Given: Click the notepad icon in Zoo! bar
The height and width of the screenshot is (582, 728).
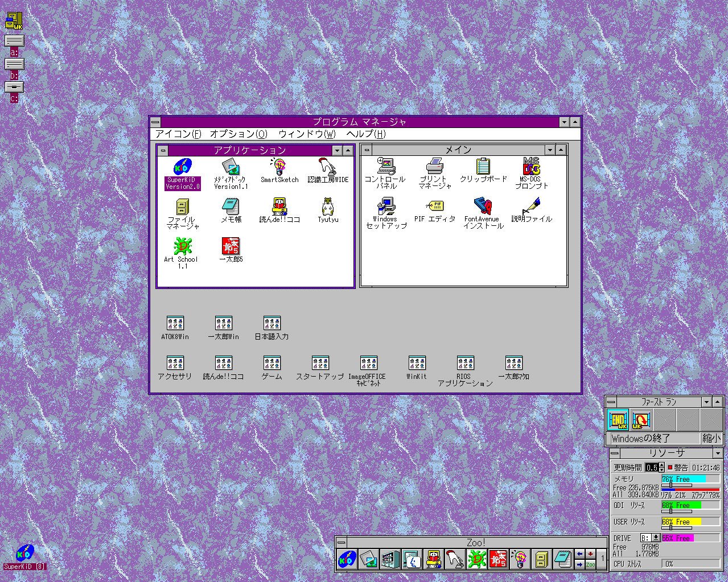Looking at the screenshot, I should 564,559.
